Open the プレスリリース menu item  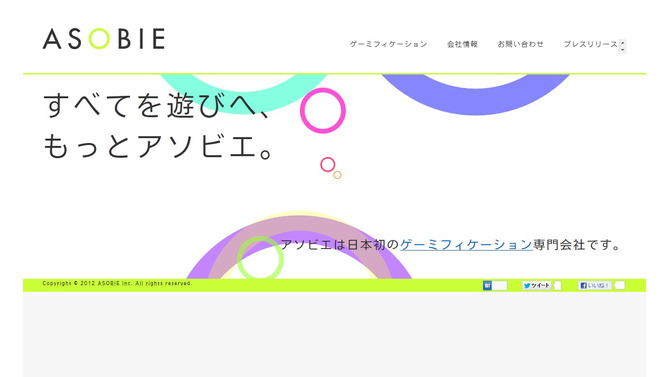click(x=591, y=44)
